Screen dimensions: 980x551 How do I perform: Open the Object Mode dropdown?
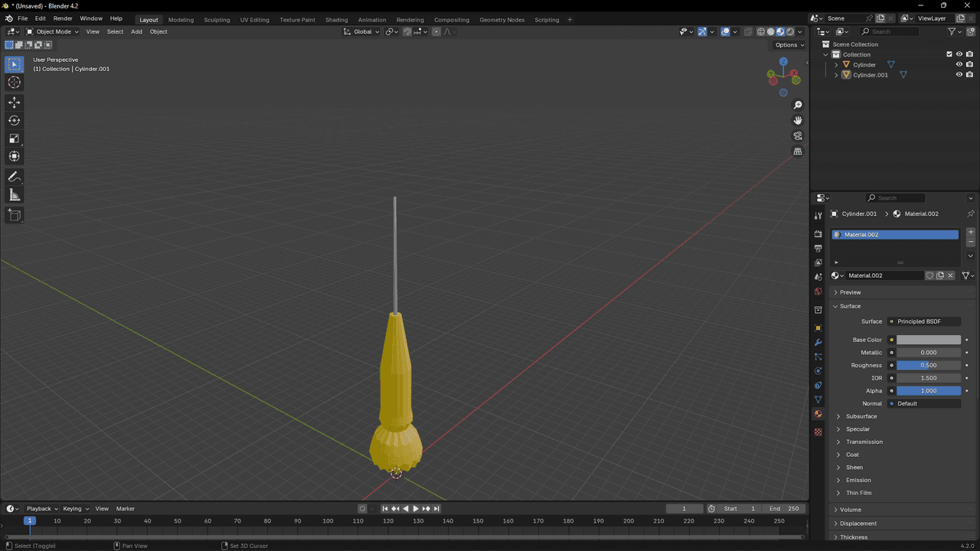pyautogui.click(x=52, y=31)
